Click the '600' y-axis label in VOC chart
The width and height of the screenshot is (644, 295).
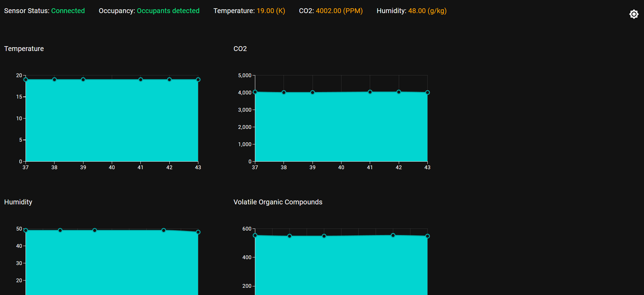point(247,229)
